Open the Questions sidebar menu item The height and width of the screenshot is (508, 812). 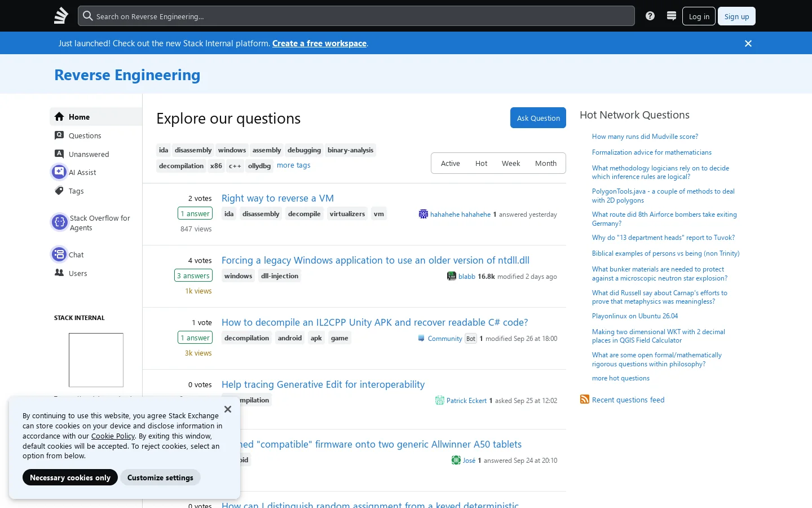click(96, 135)
